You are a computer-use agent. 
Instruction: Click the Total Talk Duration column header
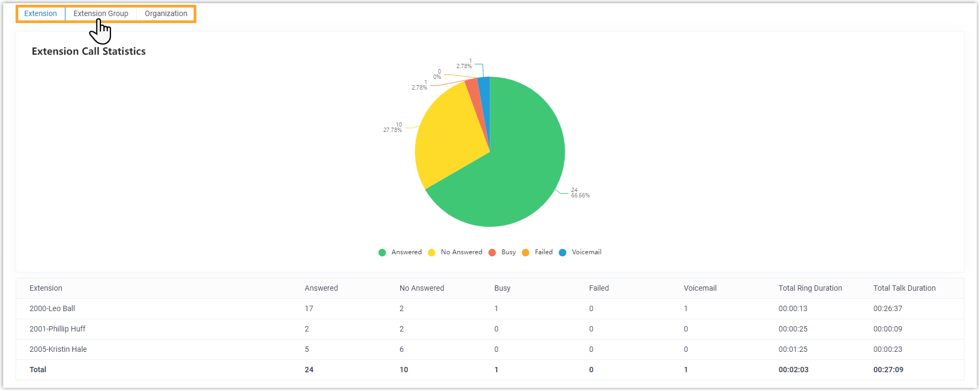tap(904, 288)
